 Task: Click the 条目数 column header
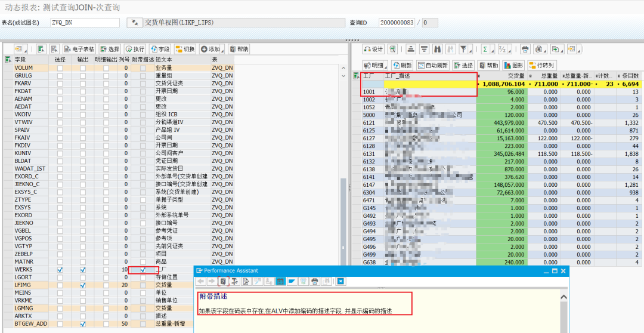click(628, 76)
